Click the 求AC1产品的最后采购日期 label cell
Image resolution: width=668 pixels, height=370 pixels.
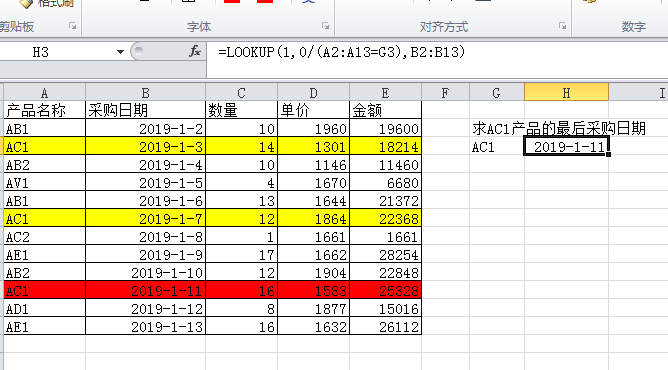click(559, 128)
